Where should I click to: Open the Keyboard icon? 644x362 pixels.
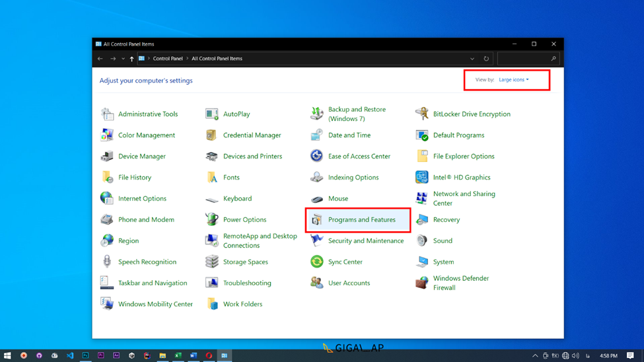212,199
